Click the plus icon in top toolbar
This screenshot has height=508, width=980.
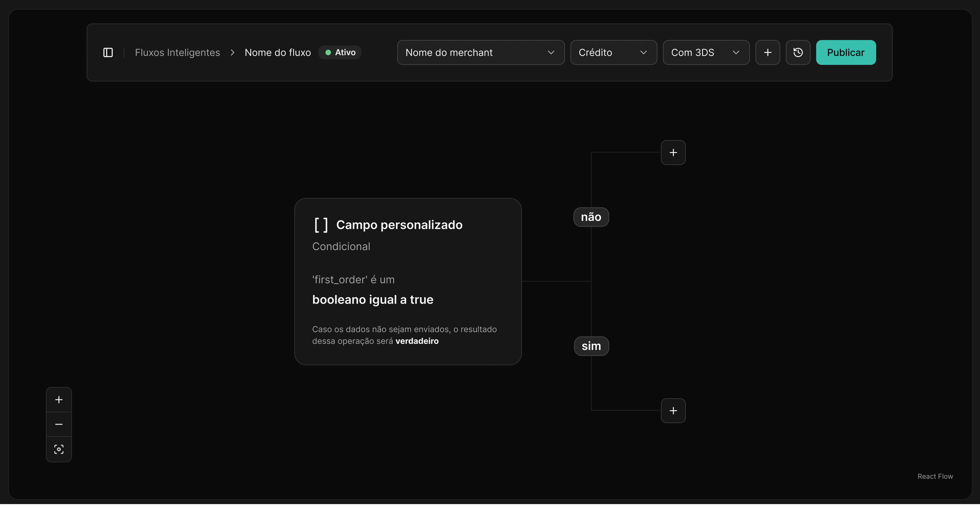click(x=768, y=52)
